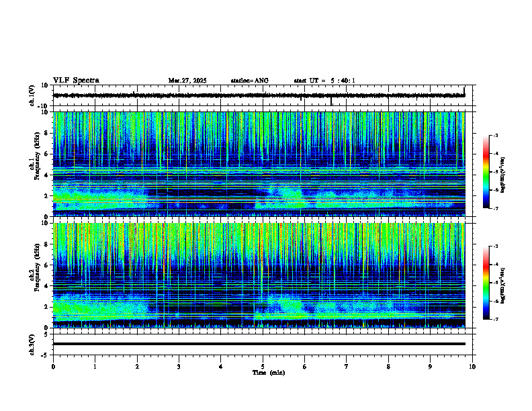Image resolution: width=532 pixels, height=411 pixels.
Task: Click the "ch.1(V)" waveform axis label
Action: click(x=32, y=95)
